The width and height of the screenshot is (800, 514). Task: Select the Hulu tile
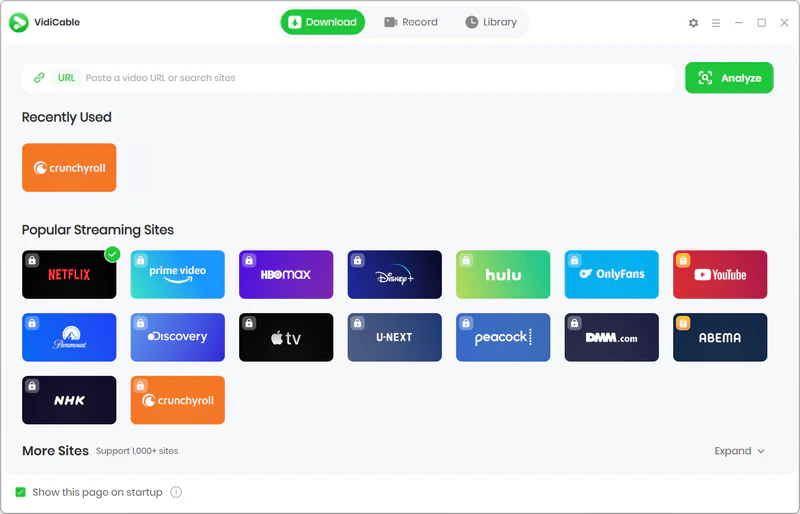point(503,274)
